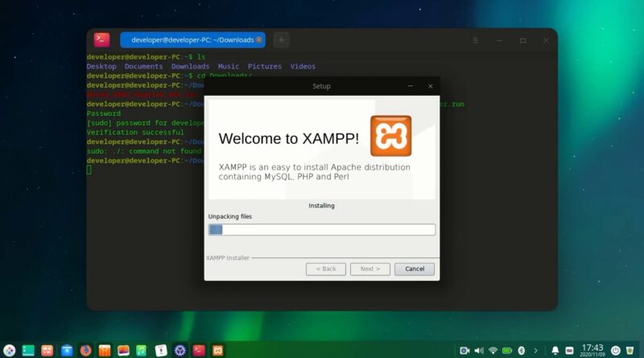Click the power button in the dock
The image size is (644, 358).
[x=615, y=351]
